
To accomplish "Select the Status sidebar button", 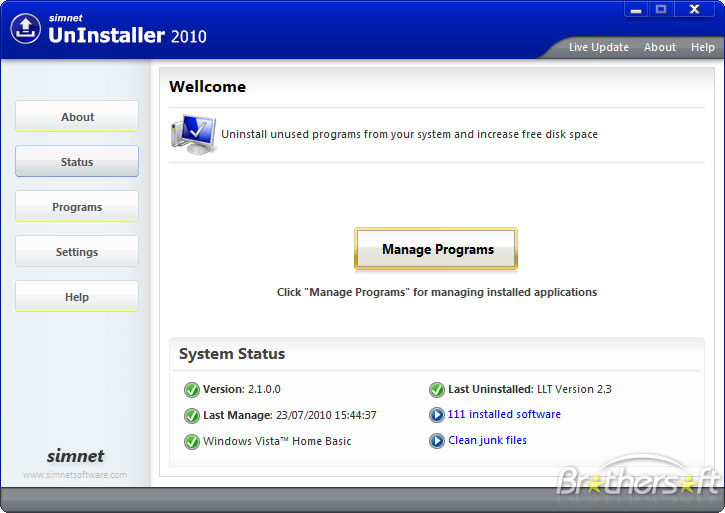I will (x=77, y=161).
